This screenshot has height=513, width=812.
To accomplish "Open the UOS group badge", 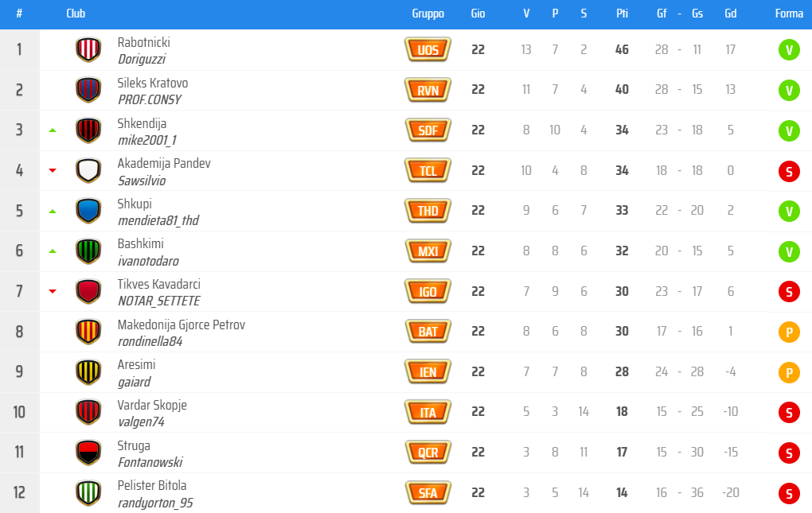I will (x=427, y=50).
